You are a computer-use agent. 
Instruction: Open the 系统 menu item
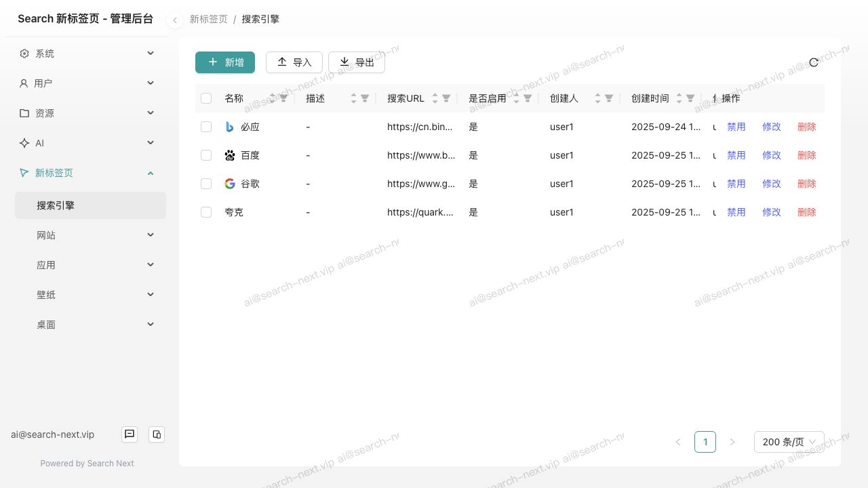click(85, 54)
